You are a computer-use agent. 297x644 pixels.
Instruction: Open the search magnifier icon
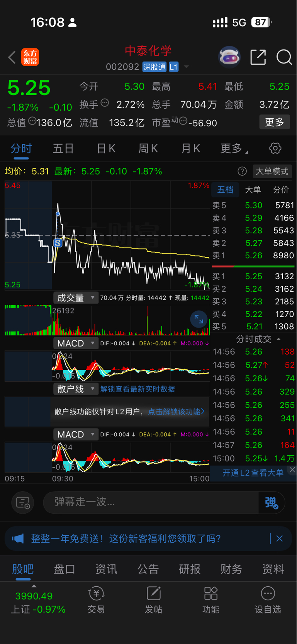(284, 57)
